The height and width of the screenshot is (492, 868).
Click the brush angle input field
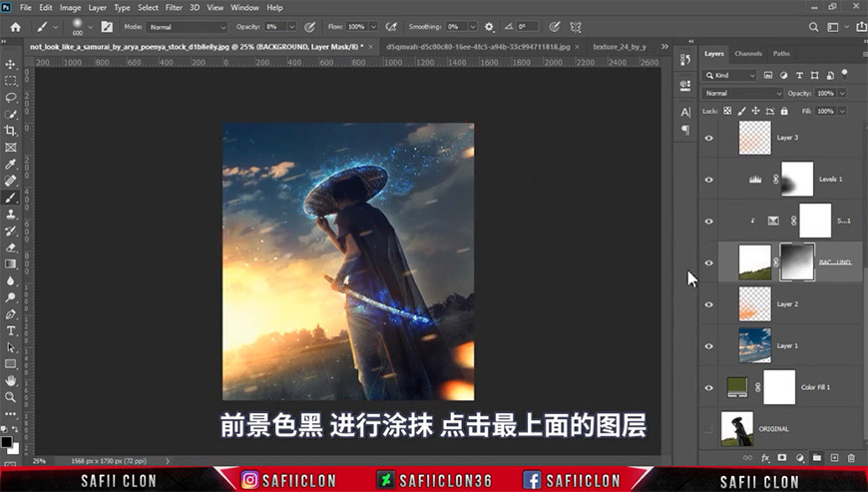[x=527, y=27]
